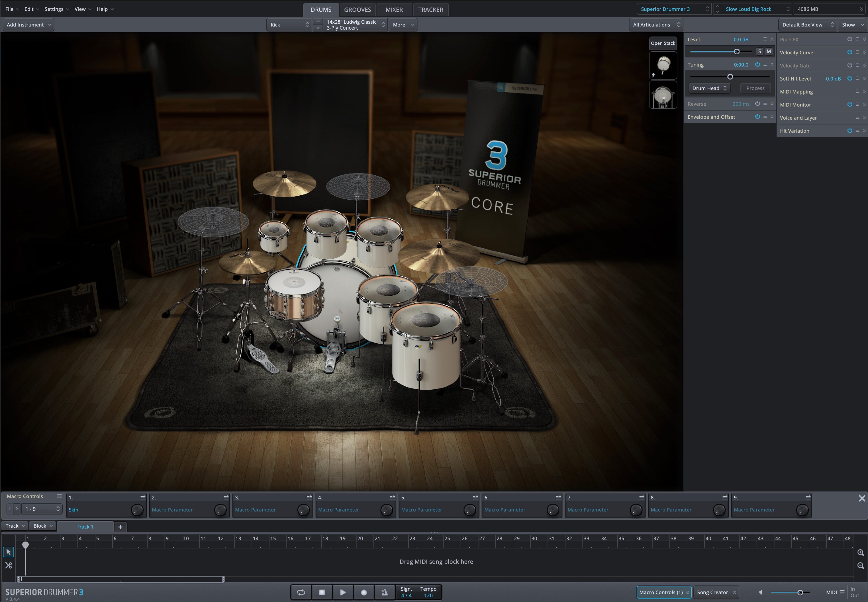Toggle the Tuning power button
The image size is (868, 602).
click(757, 65)
